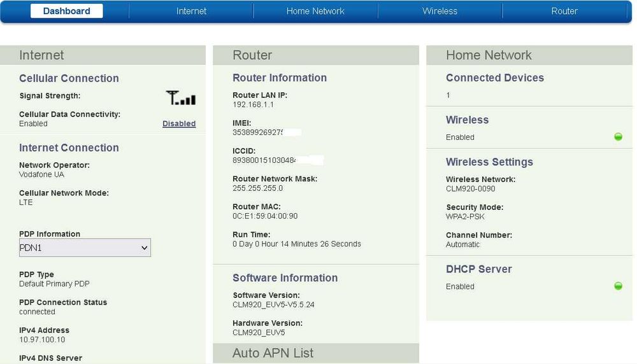Click the Vodafone UA network operator
The image size is (637, 364).
point(41,174)
